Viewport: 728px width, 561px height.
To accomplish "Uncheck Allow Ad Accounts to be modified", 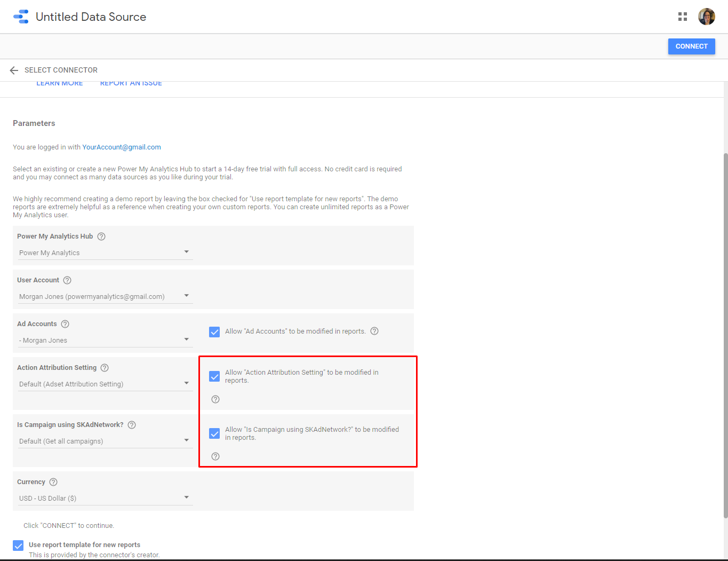I will click(214, 332).
